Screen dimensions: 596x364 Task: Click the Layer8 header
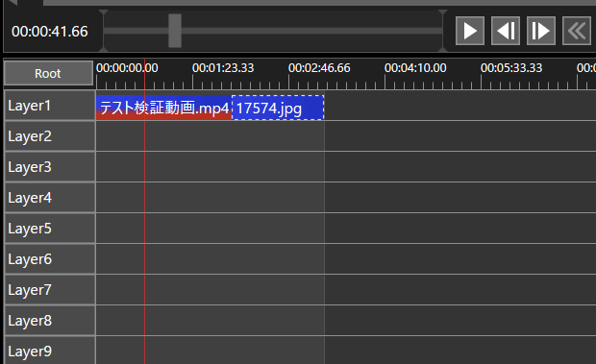click(49, 321)
